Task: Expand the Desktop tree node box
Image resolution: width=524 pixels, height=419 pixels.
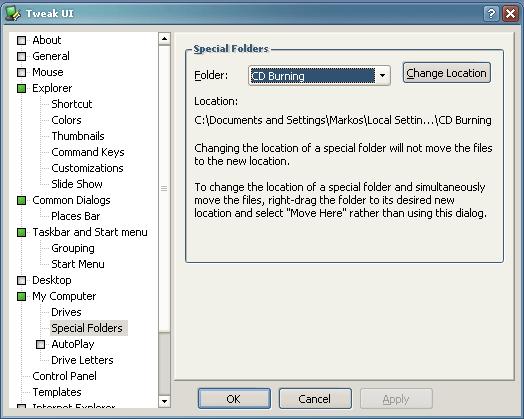Action: click(21, 280)
